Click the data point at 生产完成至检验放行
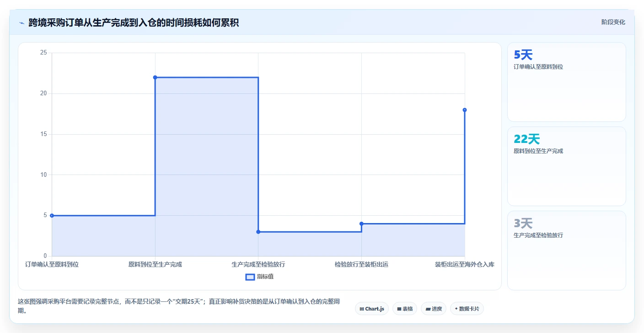This screenshot has height=333, width=644. click(x=258, y=232)
